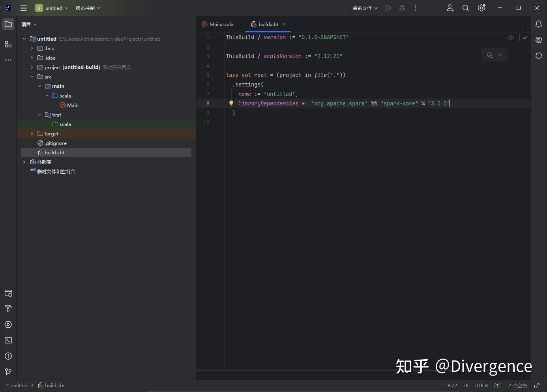The width and height of the screenshot is (547, 392).
Task: Open the Version Control tool window
Action: pyautogui.click(x=8, y=371)
